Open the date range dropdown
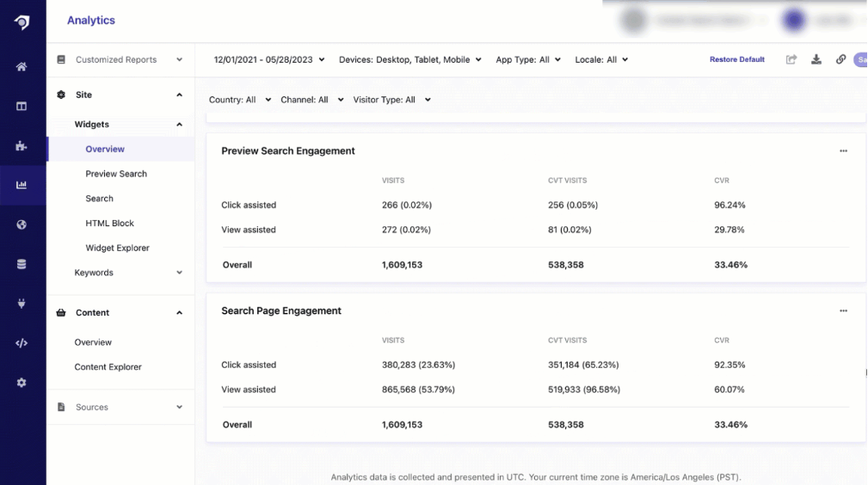 click(269, 59)
